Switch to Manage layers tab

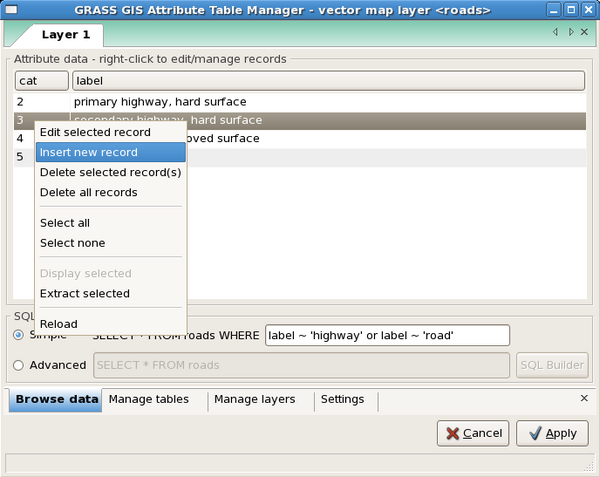click(x=255, y=399)
